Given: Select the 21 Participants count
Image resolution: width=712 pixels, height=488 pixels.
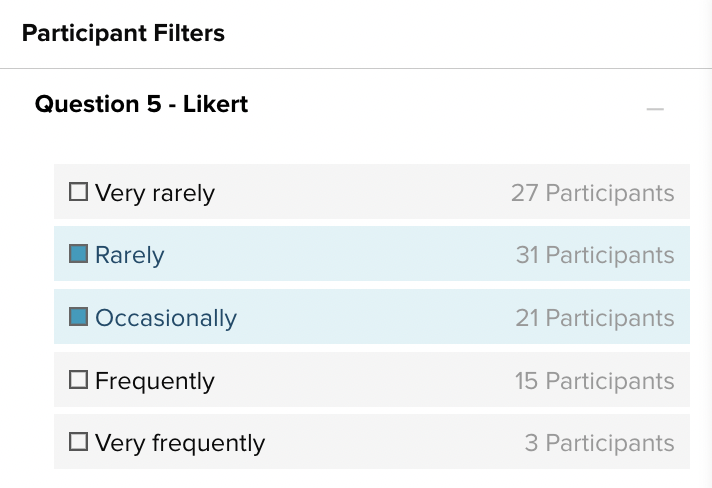Looking at the screenshot, I should pos(595,318).
